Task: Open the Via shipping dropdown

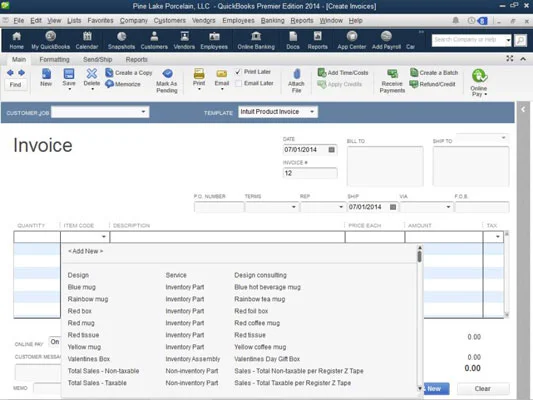Action: tap(448, 207)
